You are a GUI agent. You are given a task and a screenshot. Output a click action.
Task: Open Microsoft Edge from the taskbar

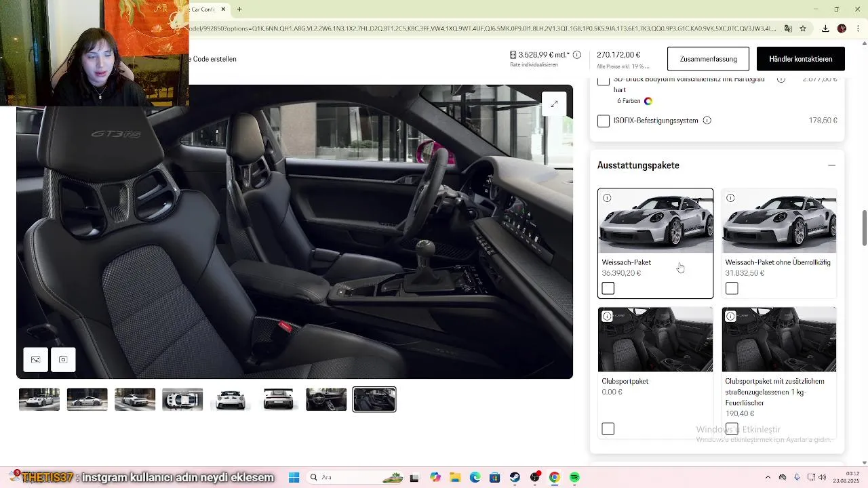(x=475, y=477)
